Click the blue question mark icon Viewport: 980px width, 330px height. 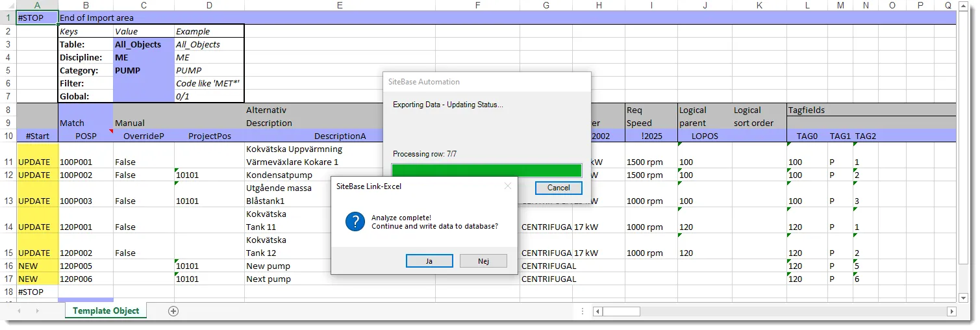(355, 222)
